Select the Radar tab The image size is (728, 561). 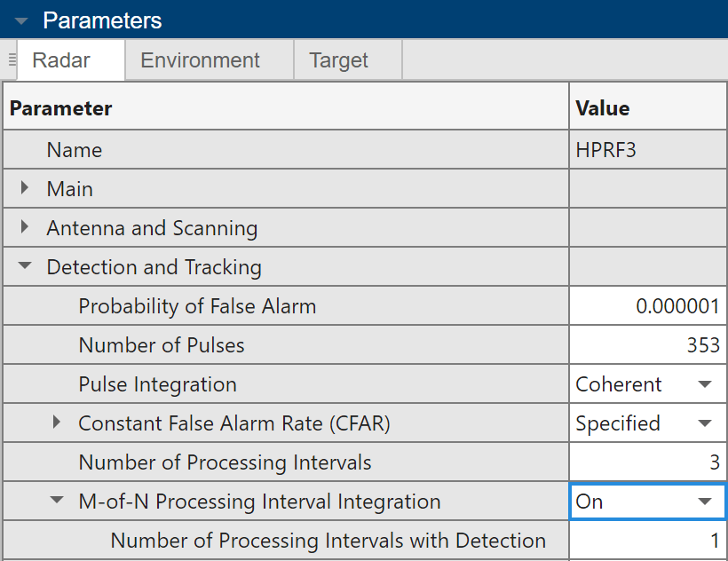[70, 59]
